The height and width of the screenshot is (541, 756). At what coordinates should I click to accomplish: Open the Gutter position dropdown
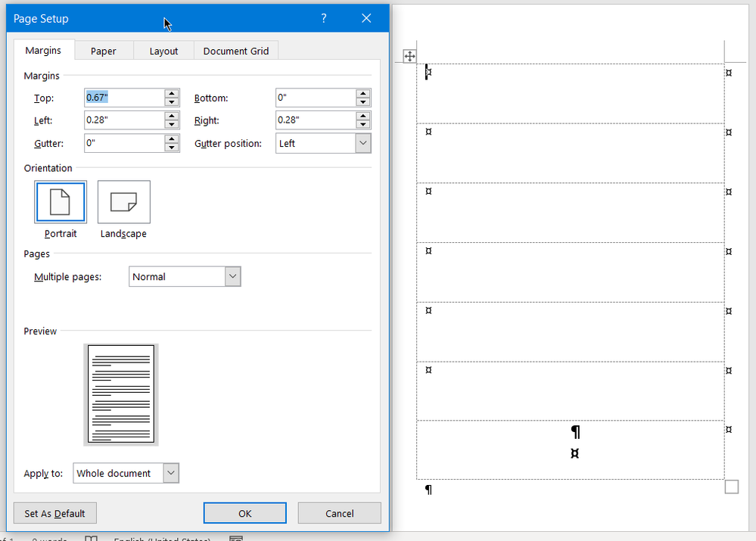click(363, 143)
